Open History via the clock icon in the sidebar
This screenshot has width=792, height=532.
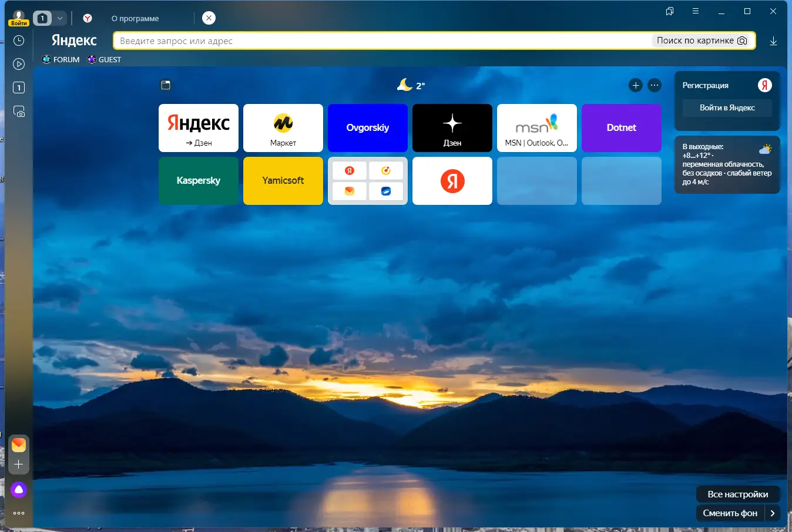(x=19, y=41)
